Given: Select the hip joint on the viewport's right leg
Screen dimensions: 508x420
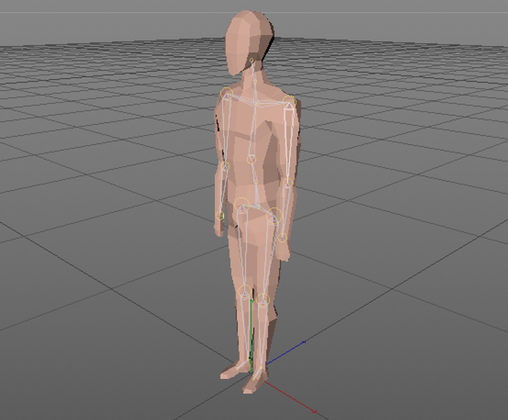Looking at the screenshot, I should point(274,216).
